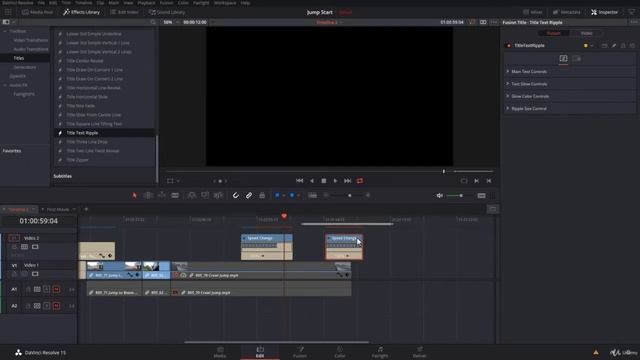Lock audio track A1

coord(28,289)
